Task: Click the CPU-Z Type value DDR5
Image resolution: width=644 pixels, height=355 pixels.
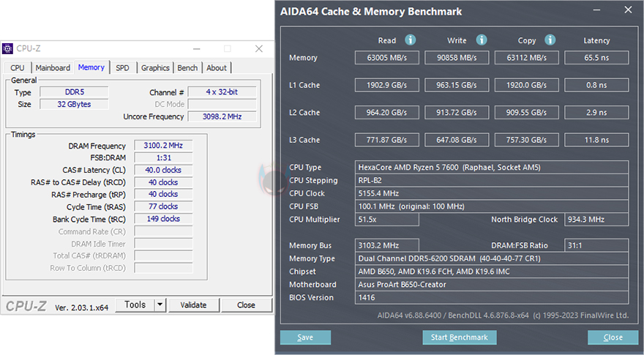Action: (x=75, y=92)
